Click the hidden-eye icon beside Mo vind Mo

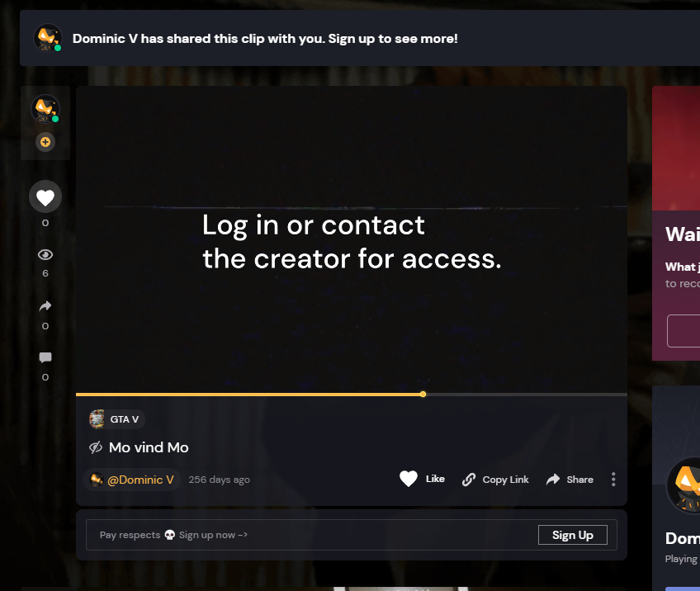pyautogui.click(x=96, y=447)
